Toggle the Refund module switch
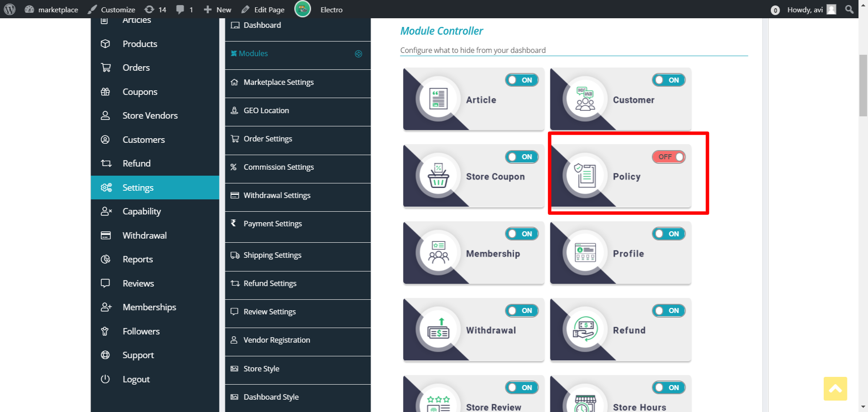 669,311
